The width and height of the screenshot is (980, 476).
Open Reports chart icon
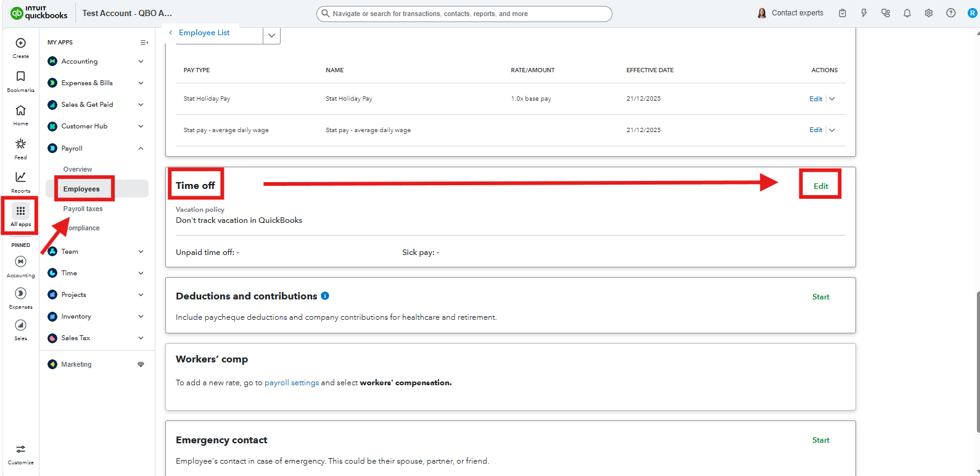click(20, 177)
